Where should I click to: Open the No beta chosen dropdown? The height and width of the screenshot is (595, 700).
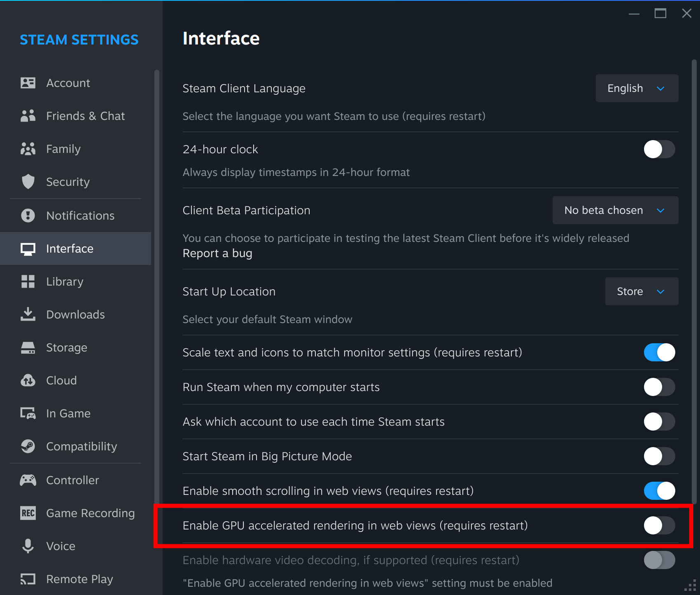click(615, 210)
